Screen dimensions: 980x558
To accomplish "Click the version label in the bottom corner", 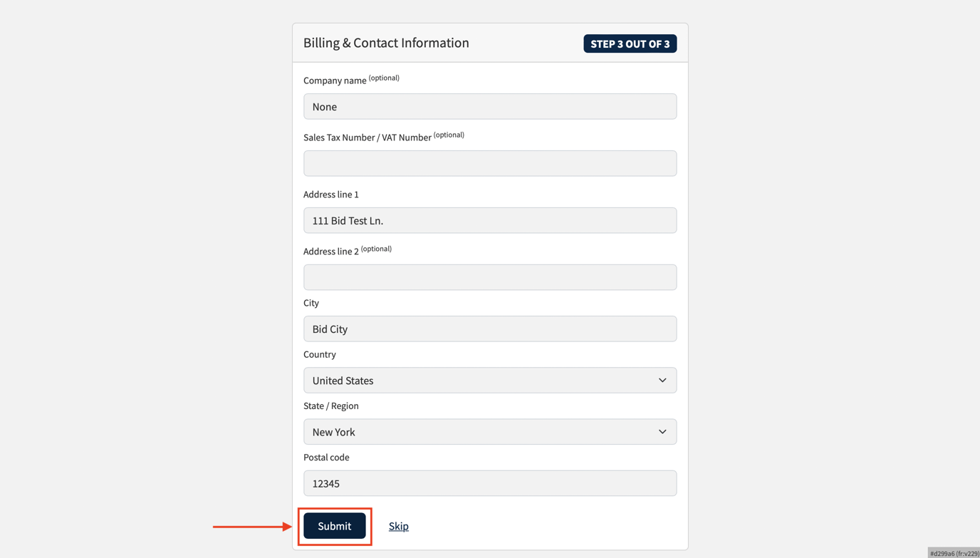I will click(953, 552).
